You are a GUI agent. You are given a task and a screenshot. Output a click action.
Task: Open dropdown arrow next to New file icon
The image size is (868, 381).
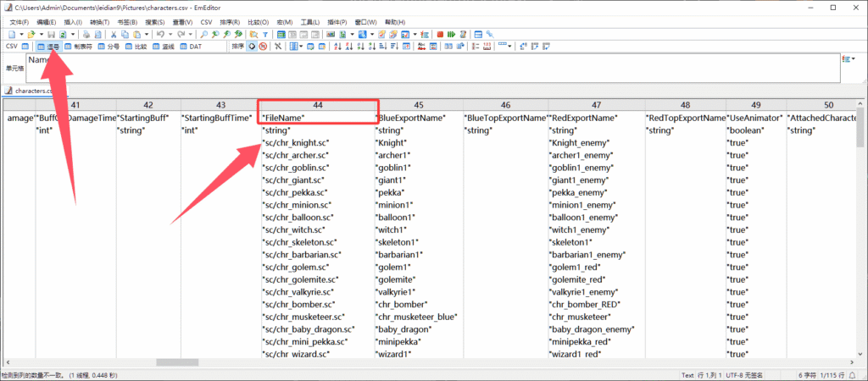click(x=21, y=34)
